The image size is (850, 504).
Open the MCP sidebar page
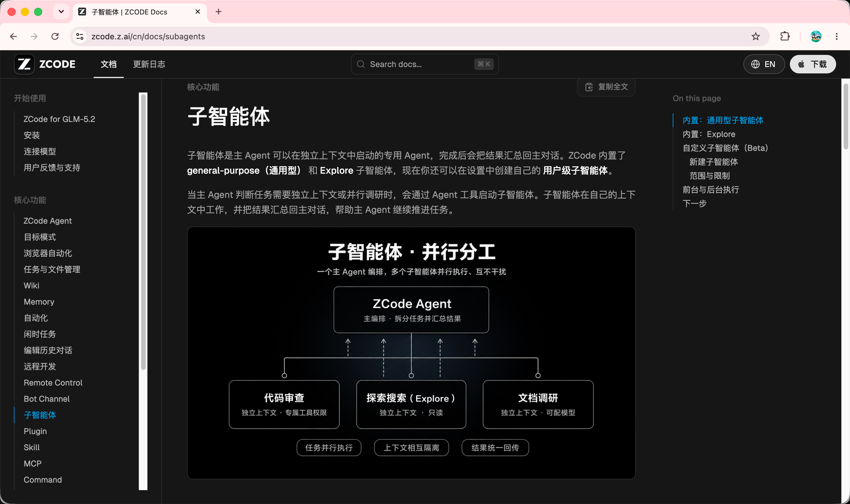pyautogui.click(x=33, y=464)
